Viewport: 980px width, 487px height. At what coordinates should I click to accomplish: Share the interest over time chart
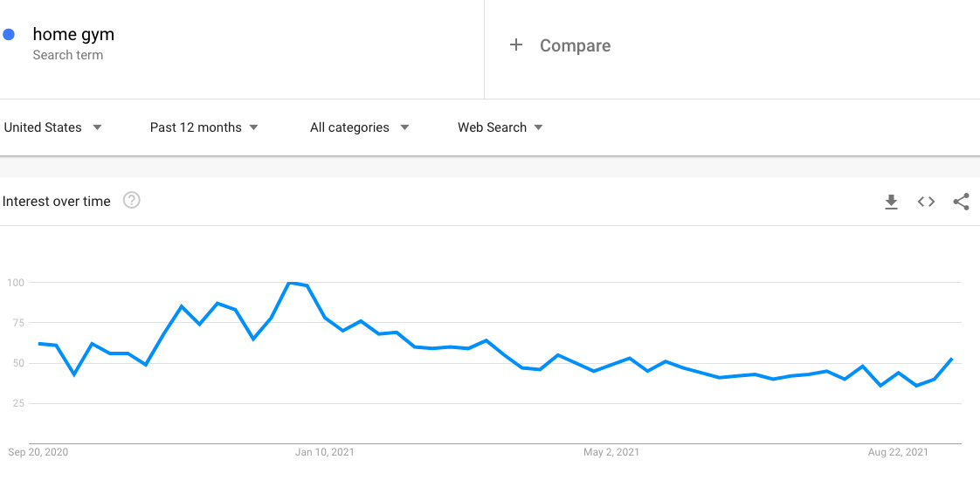[x=961, y=202]
